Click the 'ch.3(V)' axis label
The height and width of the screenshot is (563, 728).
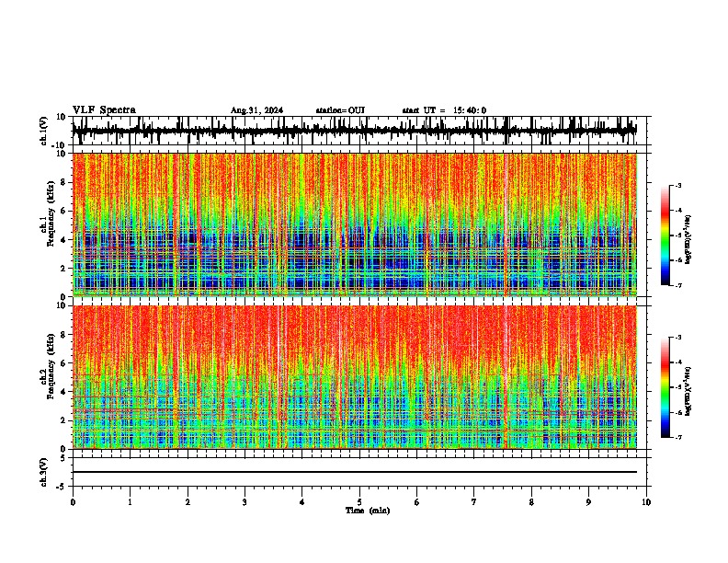click(44, 472)
